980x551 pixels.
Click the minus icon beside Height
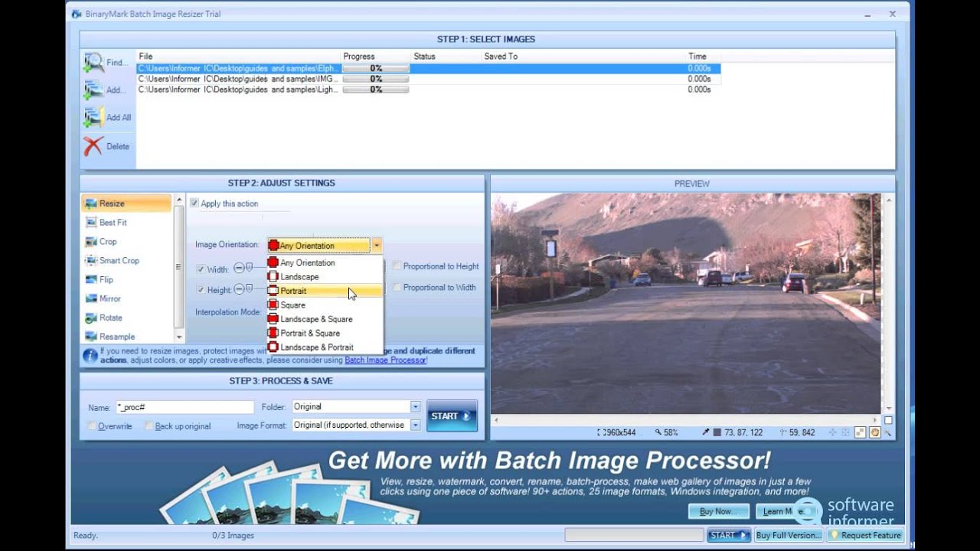coord(239,289)
